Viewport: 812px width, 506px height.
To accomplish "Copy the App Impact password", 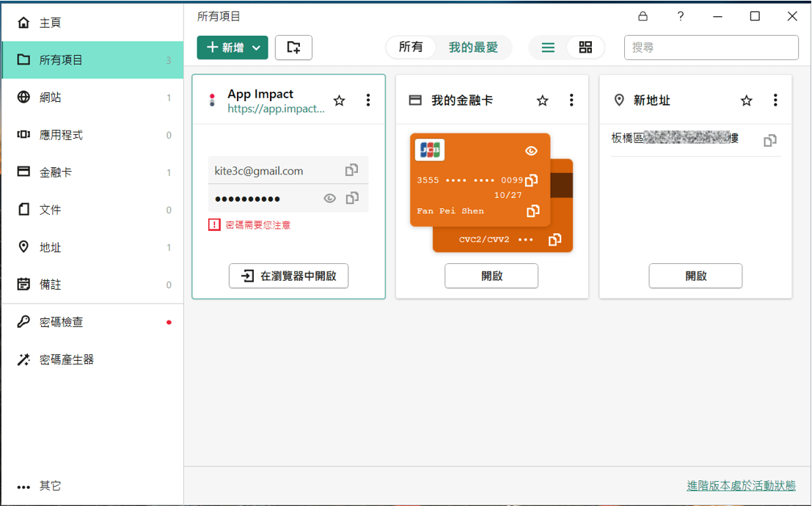I will tap(352, 198).
